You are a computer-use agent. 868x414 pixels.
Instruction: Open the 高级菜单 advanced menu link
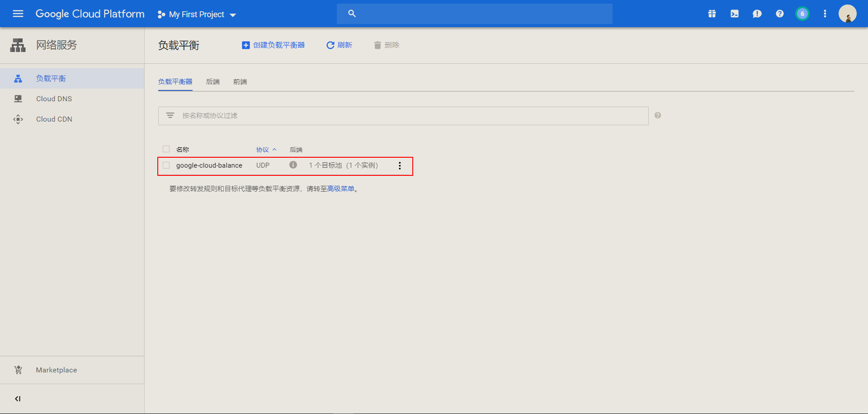click(x=341, y=189)
